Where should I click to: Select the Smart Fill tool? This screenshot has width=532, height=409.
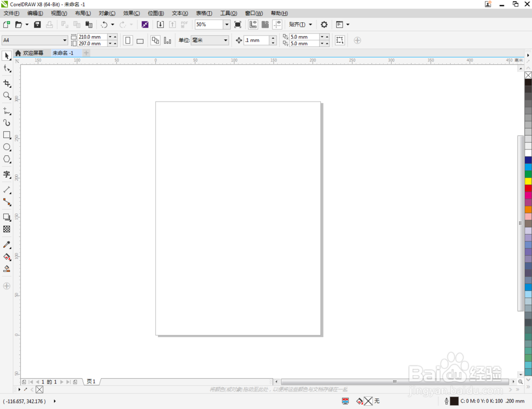6,269
